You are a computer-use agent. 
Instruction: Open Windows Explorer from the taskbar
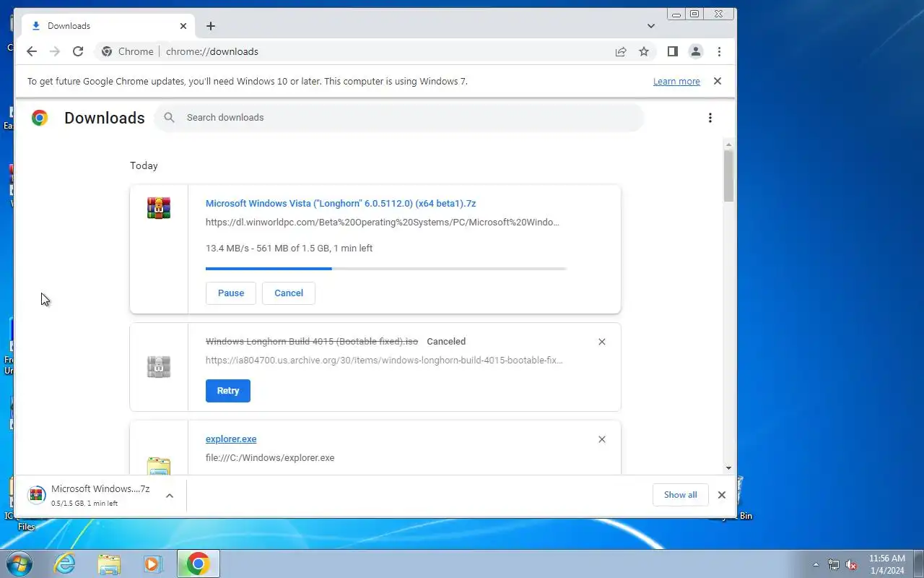pos(109,564)
